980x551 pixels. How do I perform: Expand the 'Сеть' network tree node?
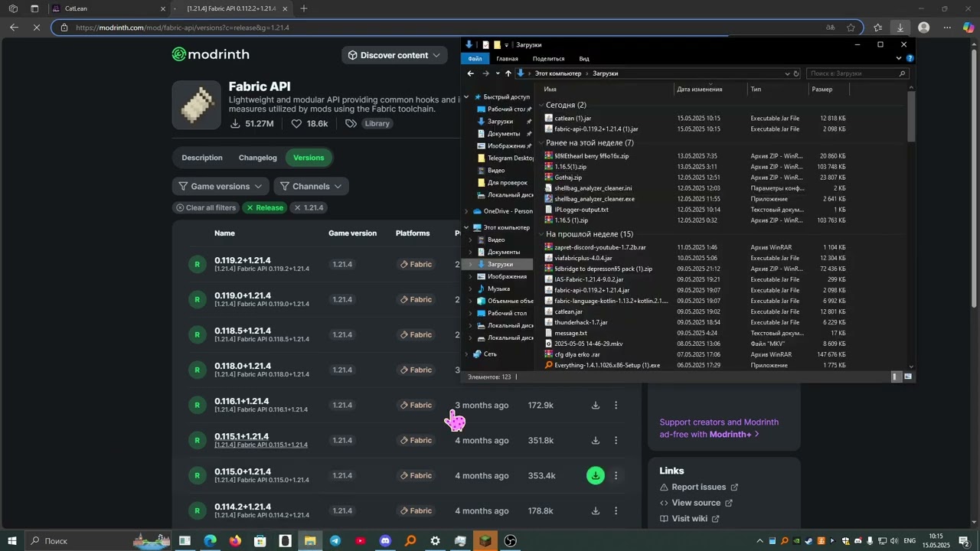[x=466, y=354]
